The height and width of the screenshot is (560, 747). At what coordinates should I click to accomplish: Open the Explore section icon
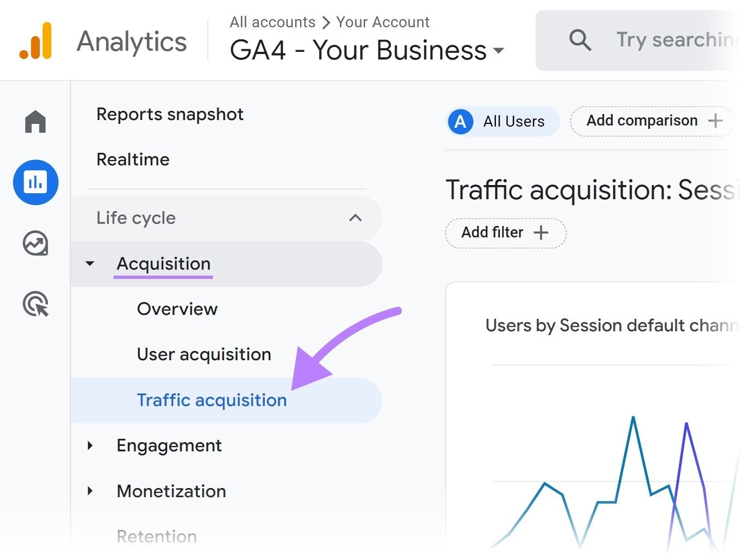(x=35, y=244)
